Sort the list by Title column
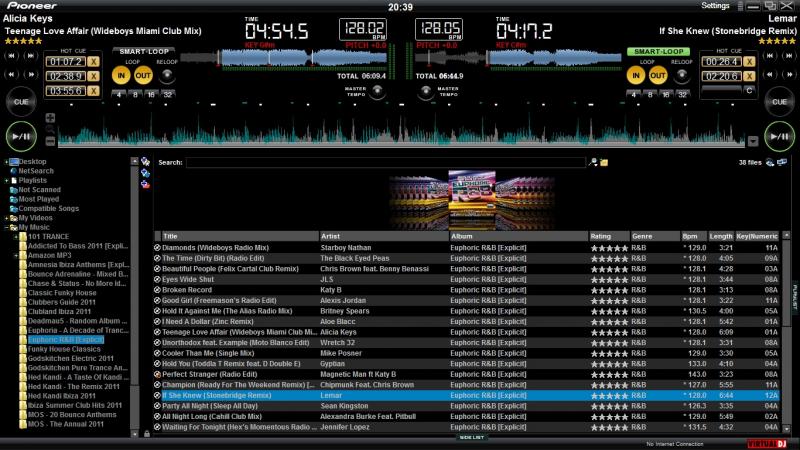The height and width of the screenshot is (450, 800). (240, 236)
